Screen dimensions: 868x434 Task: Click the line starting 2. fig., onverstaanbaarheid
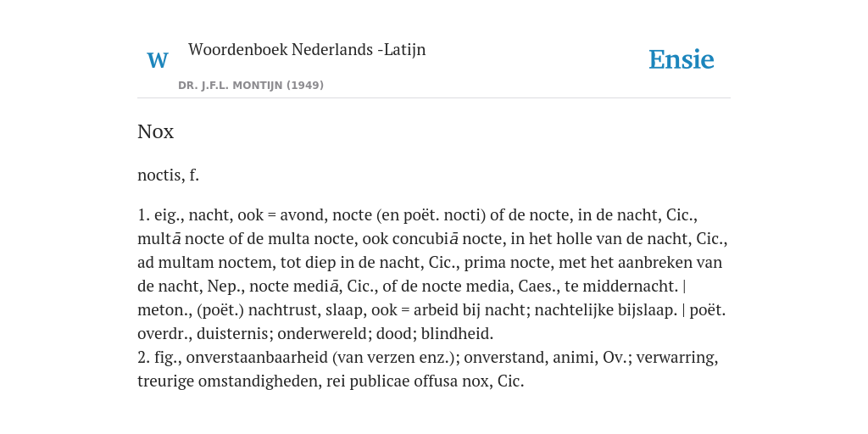pos(428,358)
